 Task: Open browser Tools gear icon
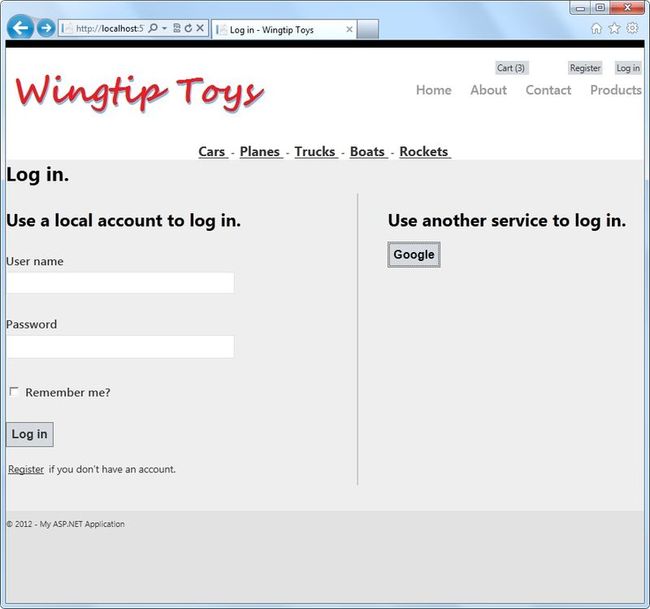[x=632, y=28]
